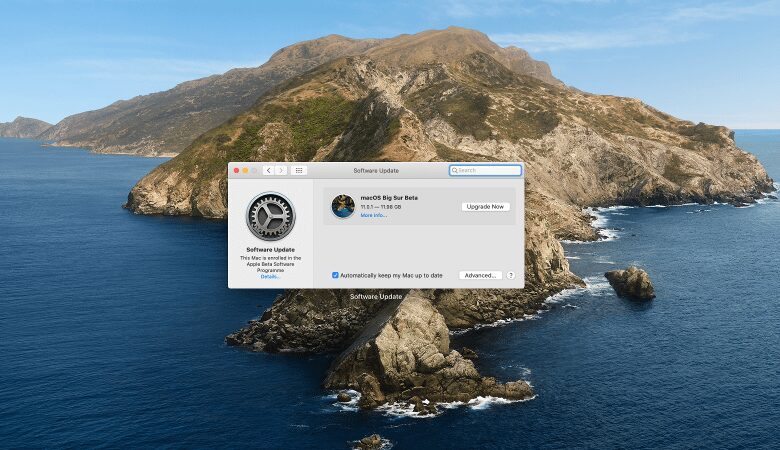Click the magnifying glass in search field
Viewport: 780px width, 450px height.
pos(454,171)
